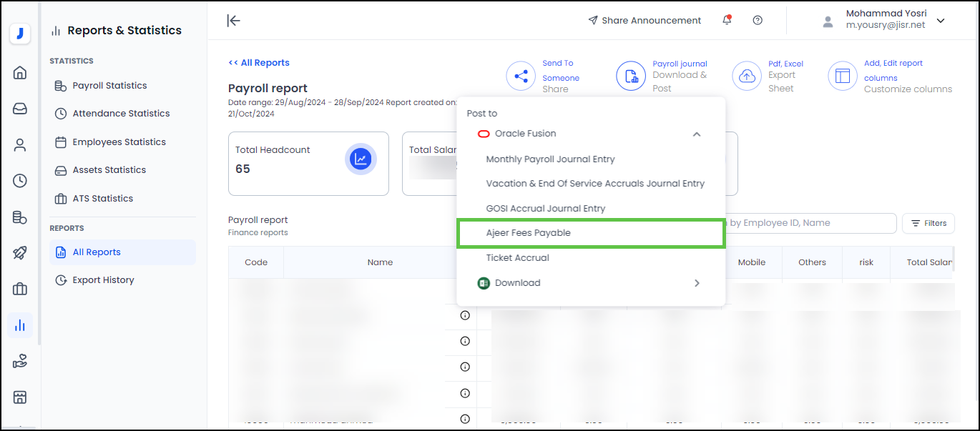The height and width of the screenshot is (431, 980).
Task: Open the home icon in left rail
Action: [20, 72]
